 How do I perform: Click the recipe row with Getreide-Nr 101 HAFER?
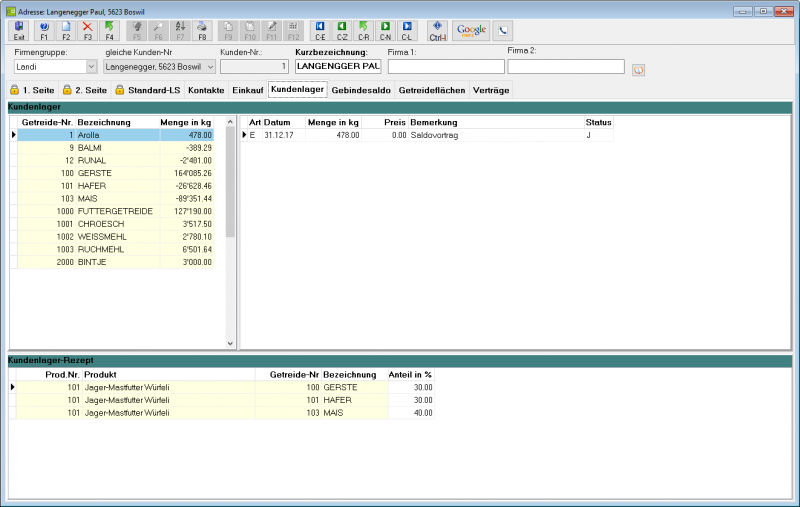225,400
